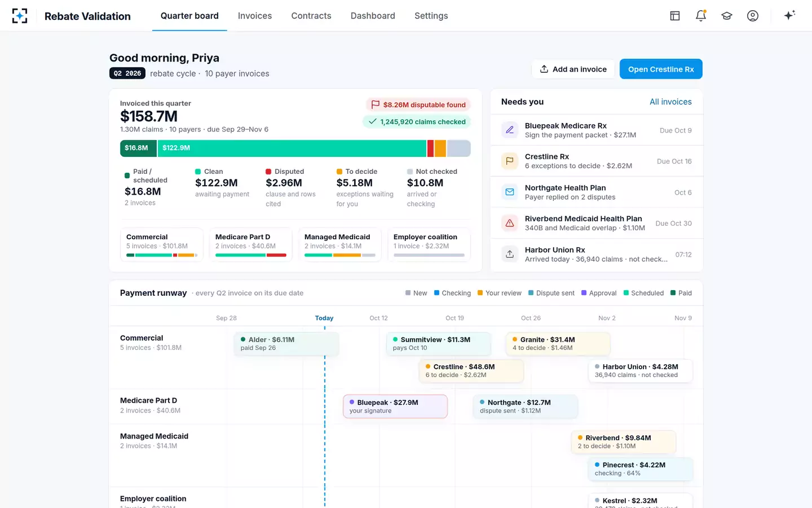Go to the Dashboard tab
Screen dimensions: 812x508
(x=373, y=16)
